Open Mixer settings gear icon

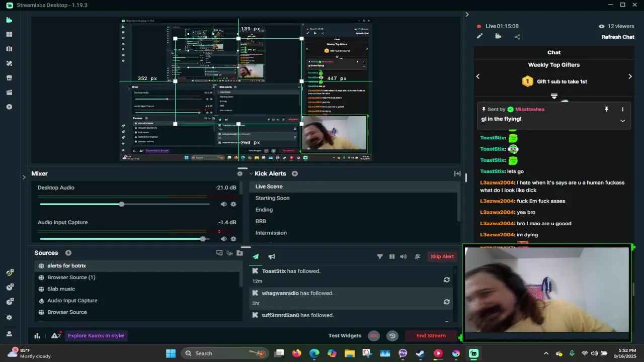pyautogui.click(x=240, y=173)
